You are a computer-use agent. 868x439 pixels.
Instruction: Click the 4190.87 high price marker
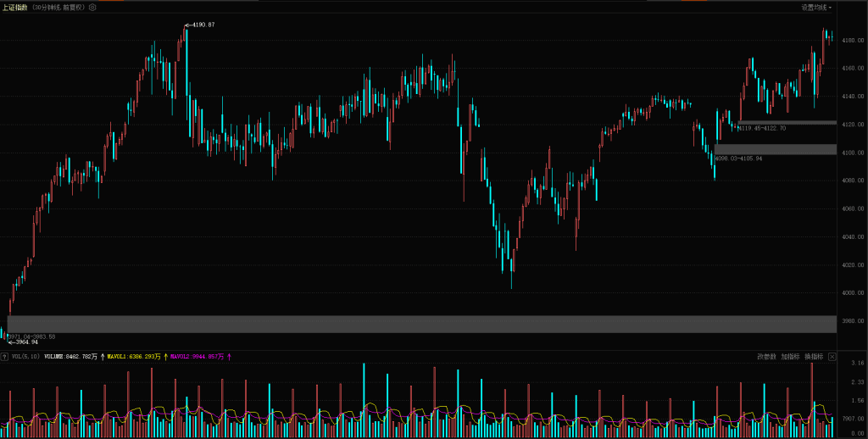pyautogui.click(x=202, y=25)
